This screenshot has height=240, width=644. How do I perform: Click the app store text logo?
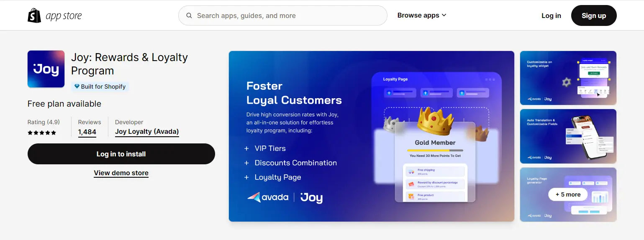tap(64, 16)
